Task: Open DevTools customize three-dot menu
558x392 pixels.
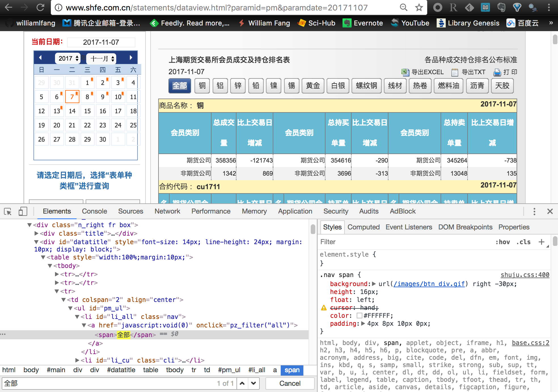Action: [534, 211]
